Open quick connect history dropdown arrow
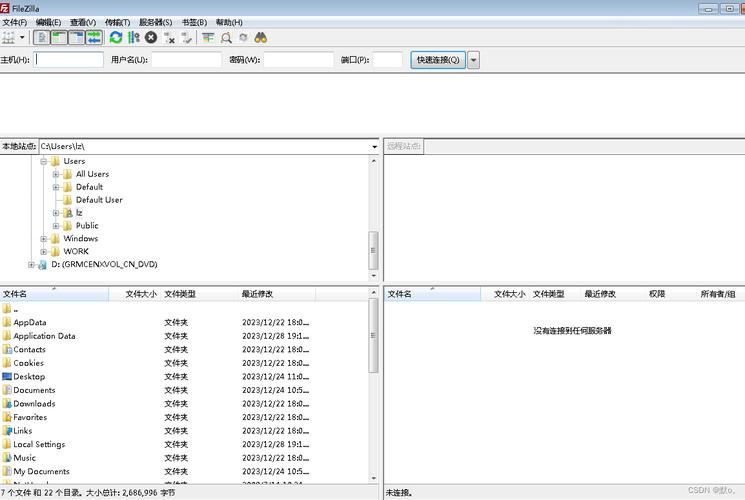Screen dimensions: 745x500 473,60
